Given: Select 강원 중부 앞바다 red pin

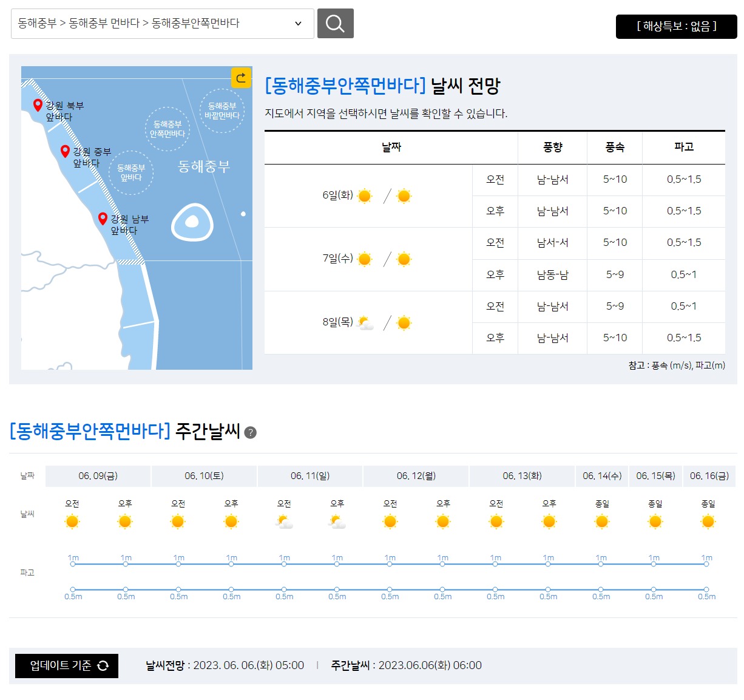Looking at the screenshot, I should click(65, 151).
